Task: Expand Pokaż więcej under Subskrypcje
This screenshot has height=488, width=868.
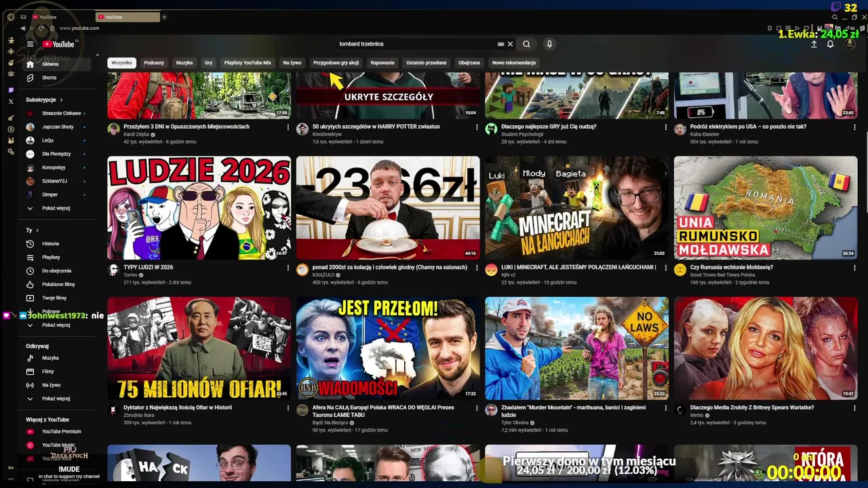Action: coord(56,208)
